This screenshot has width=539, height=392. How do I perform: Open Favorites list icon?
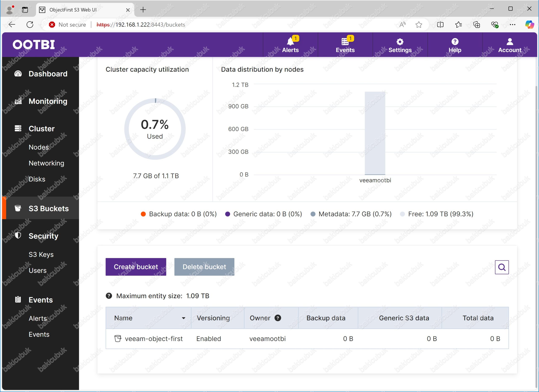click(458, 24)
